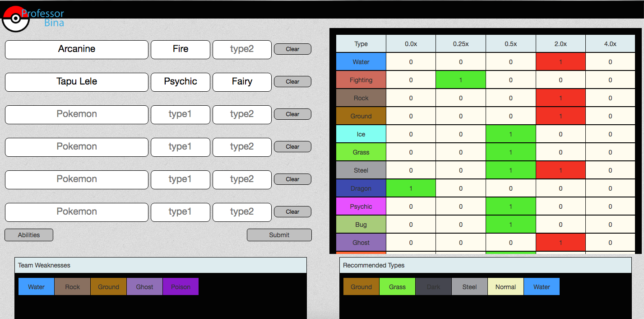Click the Psychic type row label in table
Screen dimensions: 644x319
[x=361, y=206]
